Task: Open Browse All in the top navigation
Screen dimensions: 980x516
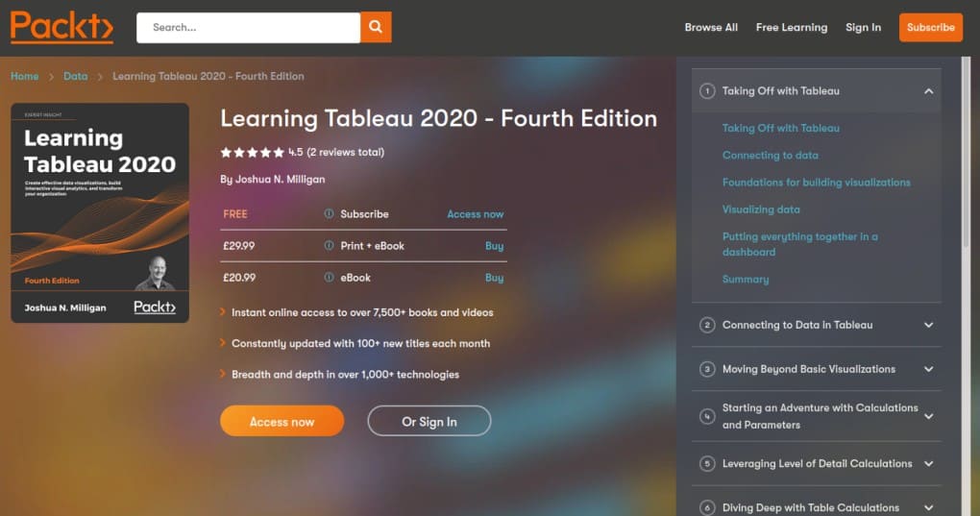Action: (711, 28)
